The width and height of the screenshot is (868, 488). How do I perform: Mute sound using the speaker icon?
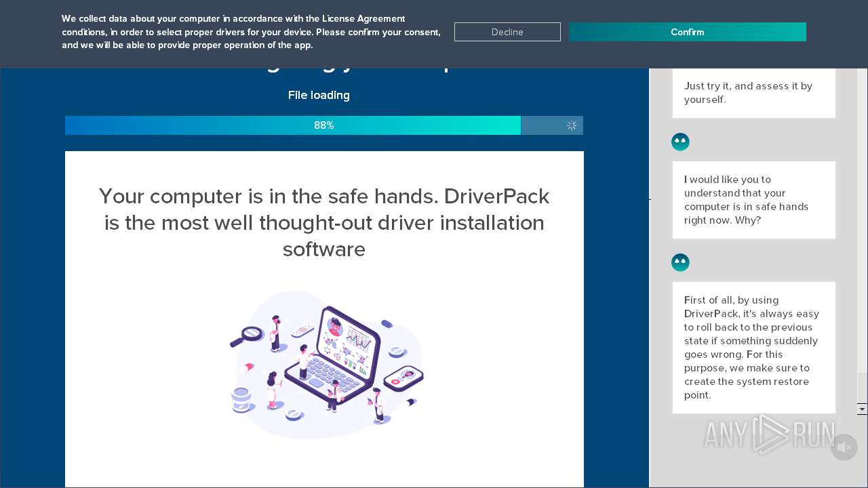pyautogui.click(x=844, y=447)
